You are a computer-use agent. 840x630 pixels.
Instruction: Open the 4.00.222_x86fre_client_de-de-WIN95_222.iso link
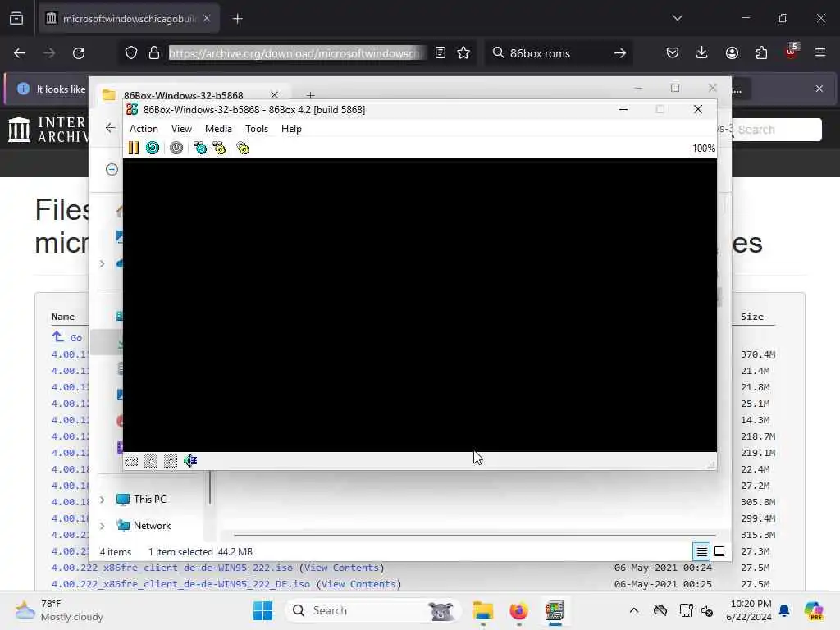(x=172, y=568)
